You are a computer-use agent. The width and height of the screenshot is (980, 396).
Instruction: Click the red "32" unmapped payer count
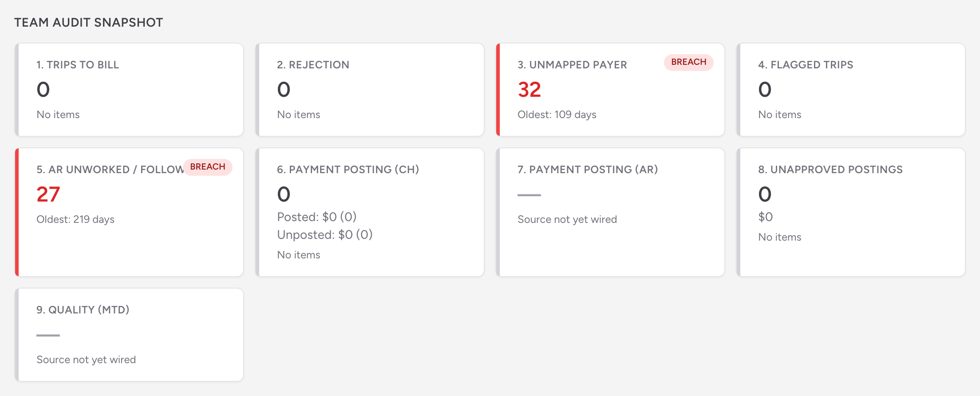[x=529, y=90]
